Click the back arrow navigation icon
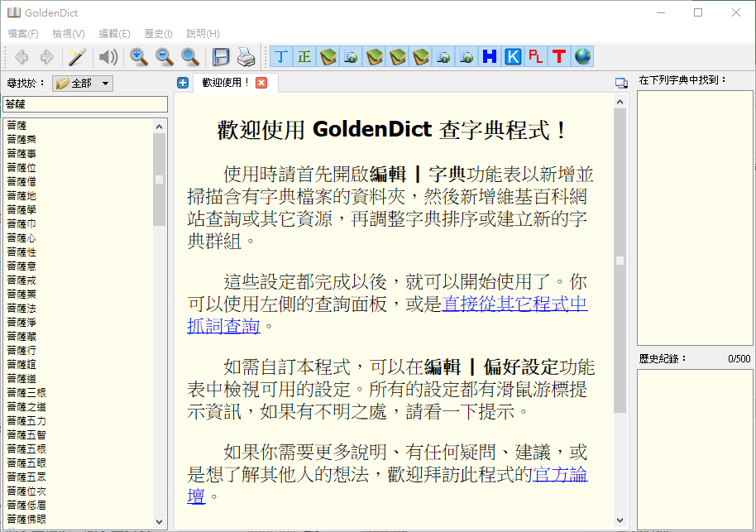Screen dimensions: 756x532 [x=22, y=57]
